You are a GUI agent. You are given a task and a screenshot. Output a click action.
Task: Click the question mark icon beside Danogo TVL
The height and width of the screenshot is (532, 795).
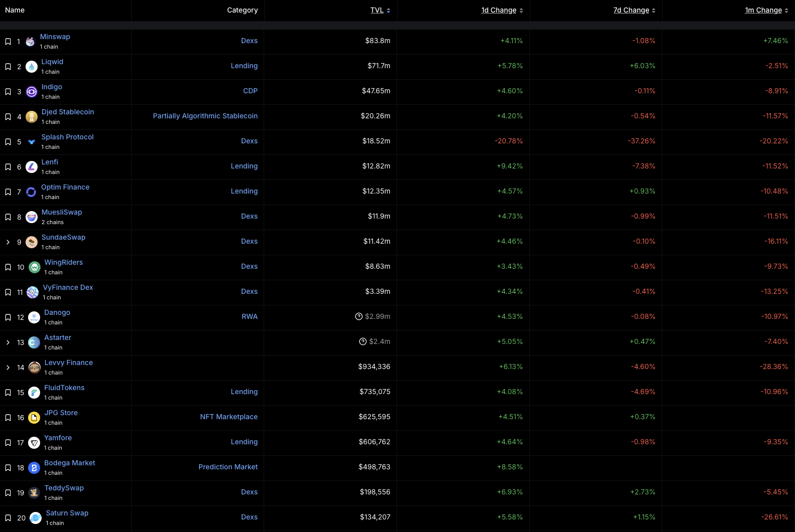359,316
